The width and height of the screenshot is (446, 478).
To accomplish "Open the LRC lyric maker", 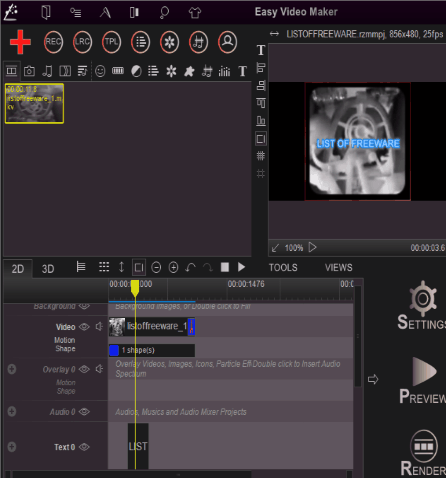I will [x=82, y=42].
